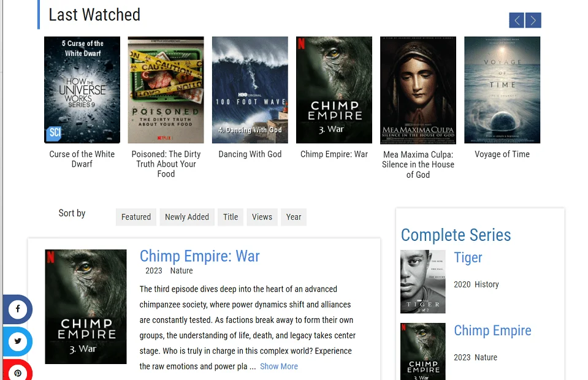Viewport: 588px width, 380px height.
Task: Open 'Poisoned: The Dirty Truth About Your Food' title
Action: (166, 164)
